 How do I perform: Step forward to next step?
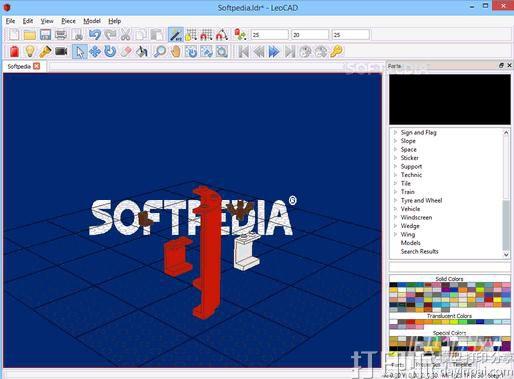(x=274, y=52)
